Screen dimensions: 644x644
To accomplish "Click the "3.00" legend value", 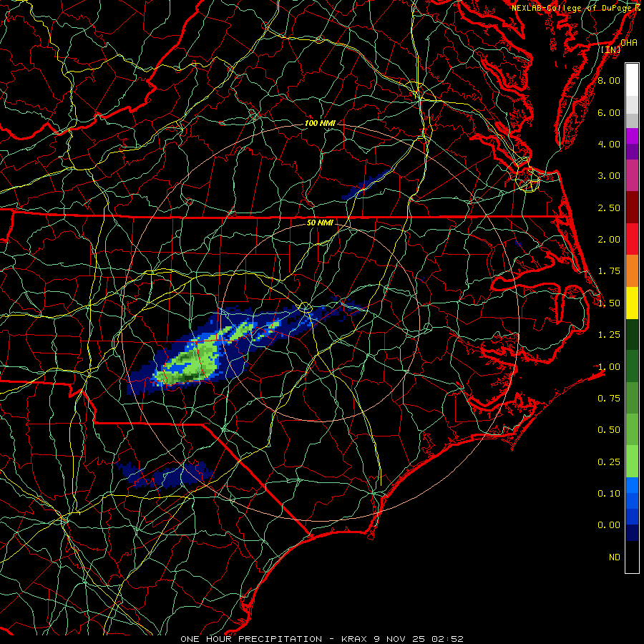I will pyautogui.click(x=609, y=176).
